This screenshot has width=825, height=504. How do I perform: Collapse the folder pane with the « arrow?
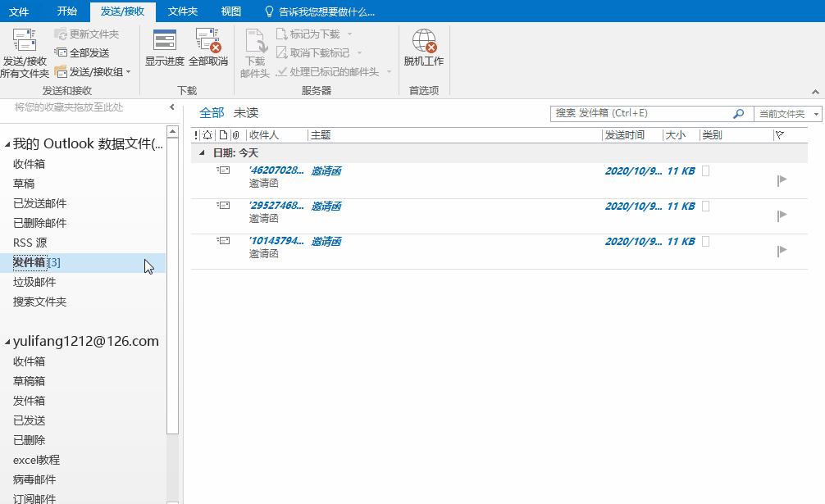[x=172, y=107]
